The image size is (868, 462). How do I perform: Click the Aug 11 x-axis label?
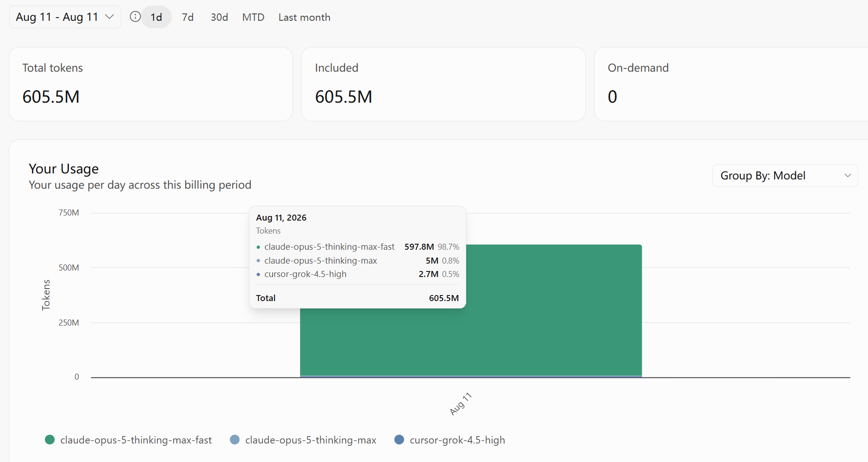461,404
